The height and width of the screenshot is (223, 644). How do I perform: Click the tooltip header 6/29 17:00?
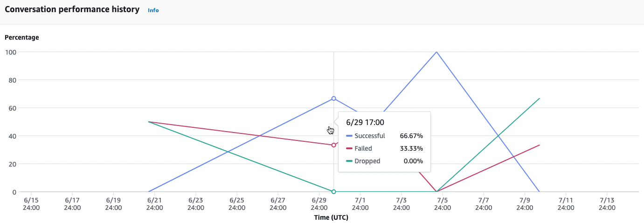click(365, 122)
